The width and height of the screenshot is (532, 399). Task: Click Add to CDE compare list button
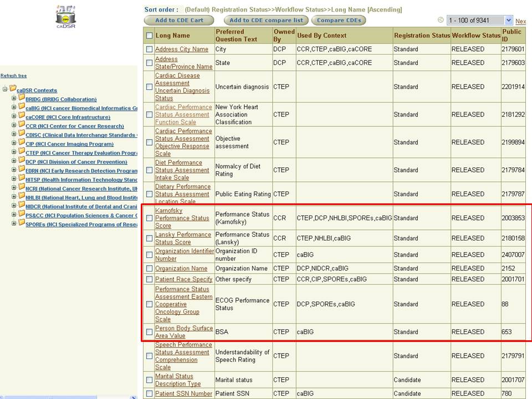[x=267, y=21]
